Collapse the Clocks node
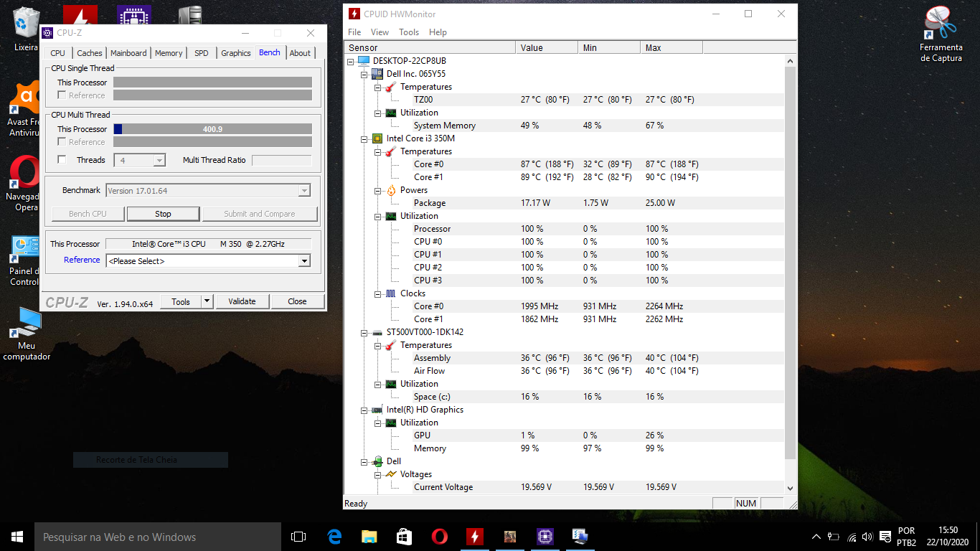This screenshot has width=980, height=551. coord(378,293)
